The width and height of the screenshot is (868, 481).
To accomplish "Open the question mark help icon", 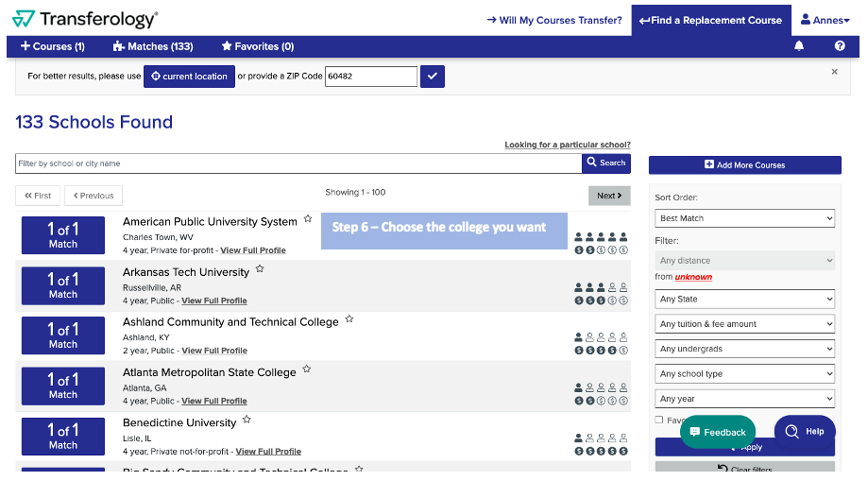I will click(840, 46).
